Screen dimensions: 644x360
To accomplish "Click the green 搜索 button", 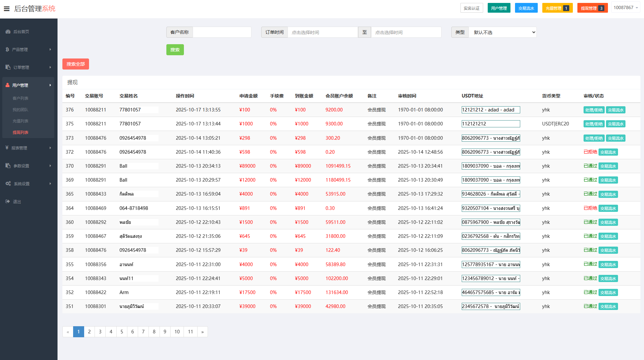I will (x=175, y=50).
